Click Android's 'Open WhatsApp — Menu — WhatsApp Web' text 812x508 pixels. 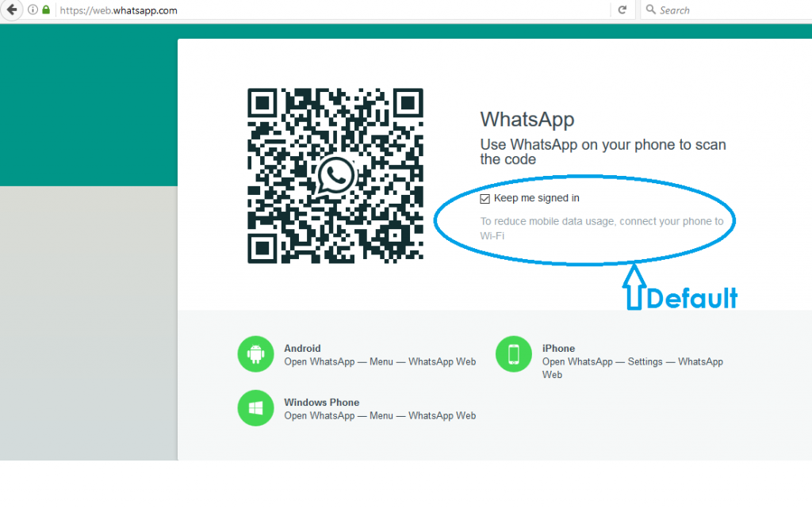tap(380, 361)
